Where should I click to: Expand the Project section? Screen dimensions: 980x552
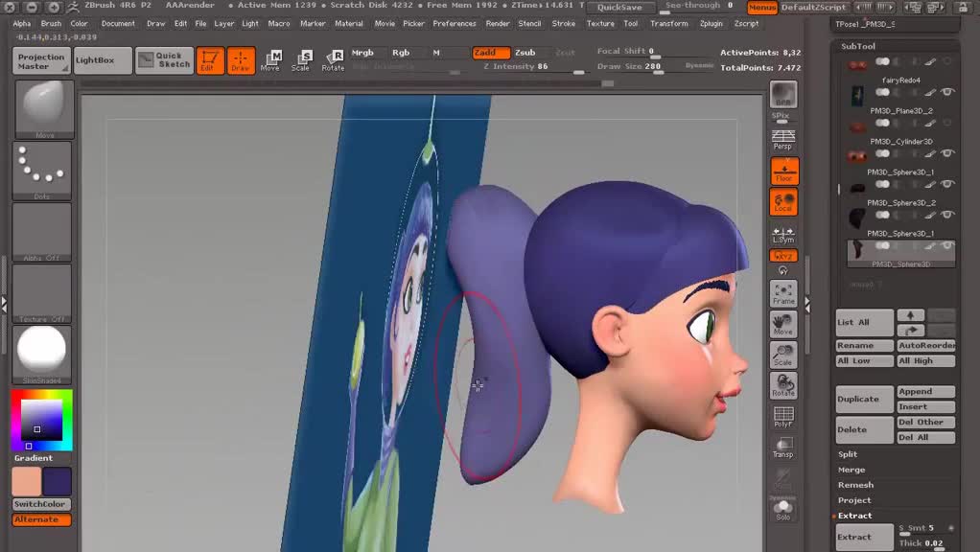854,500
